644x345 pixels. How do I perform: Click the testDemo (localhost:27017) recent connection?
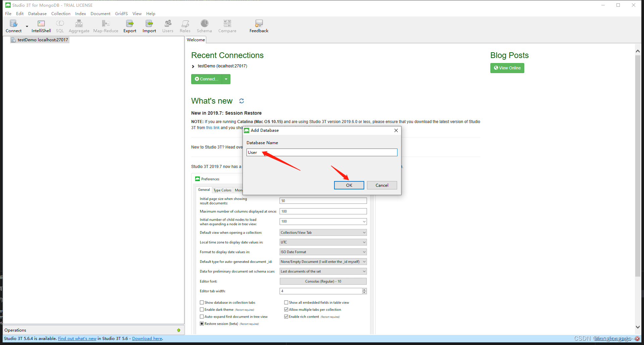(222, 66)
